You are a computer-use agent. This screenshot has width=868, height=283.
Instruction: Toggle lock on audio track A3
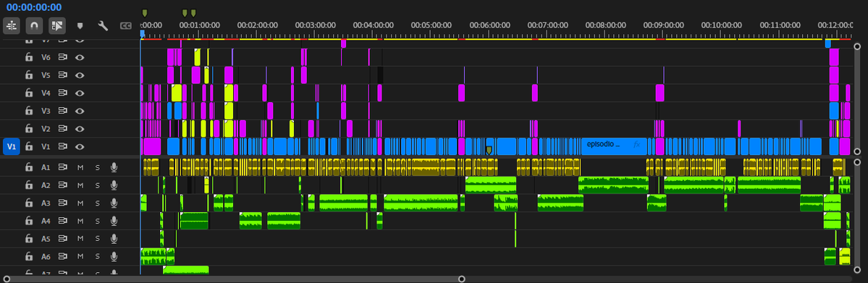click(28, 203)
